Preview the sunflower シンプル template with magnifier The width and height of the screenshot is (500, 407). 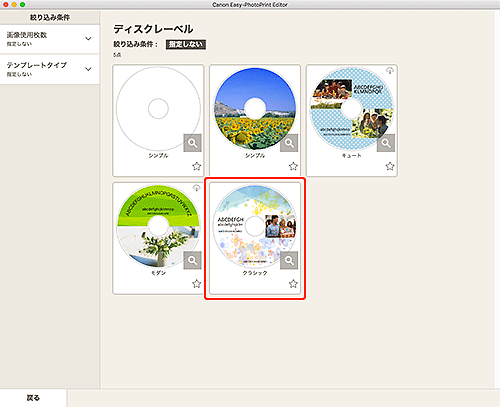pos(289,143)
